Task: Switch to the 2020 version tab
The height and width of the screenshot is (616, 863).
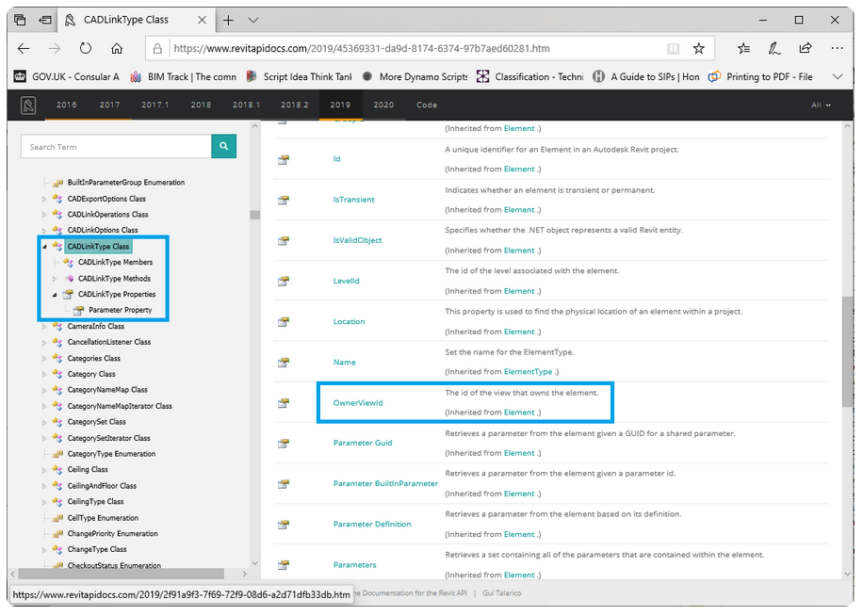Action: [383, 105]
